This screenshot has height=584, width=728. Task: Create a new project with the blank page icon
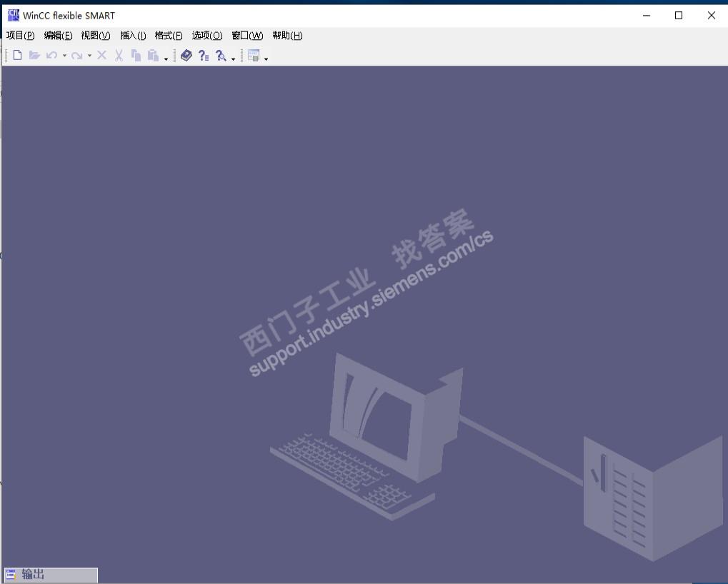17,55
